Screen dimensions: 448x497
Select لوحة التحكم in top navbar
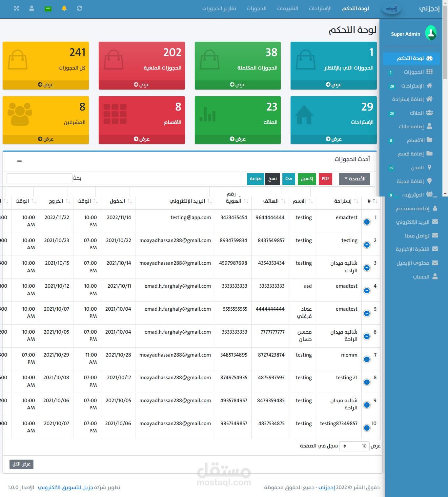356,9
